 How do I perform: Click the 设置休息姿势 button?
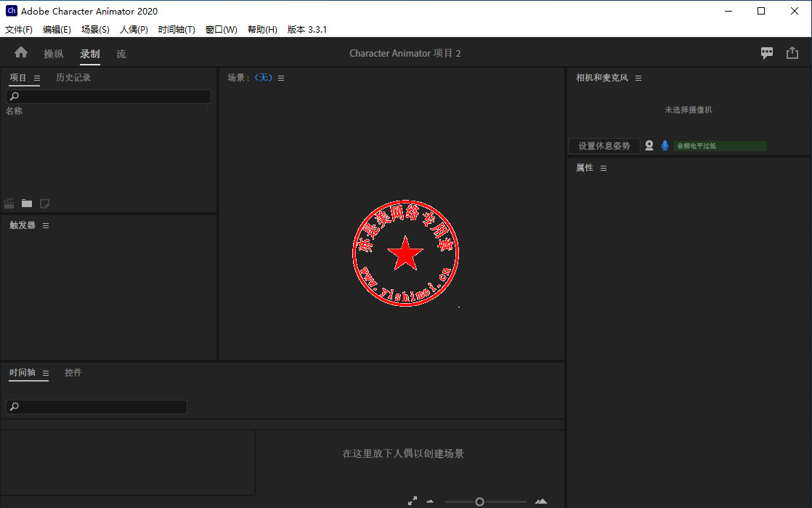[604, 146]
